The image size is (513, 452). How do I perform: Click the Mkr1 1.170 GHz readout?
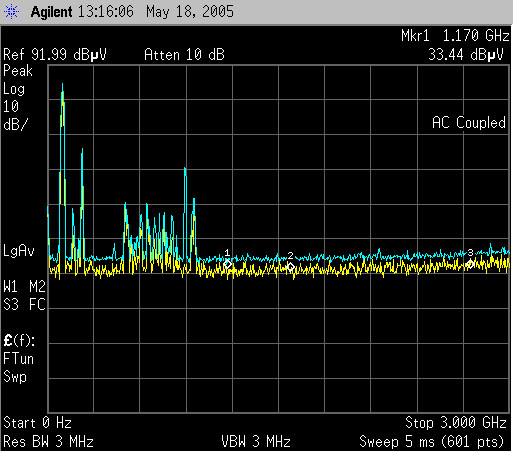pos(455,36)
